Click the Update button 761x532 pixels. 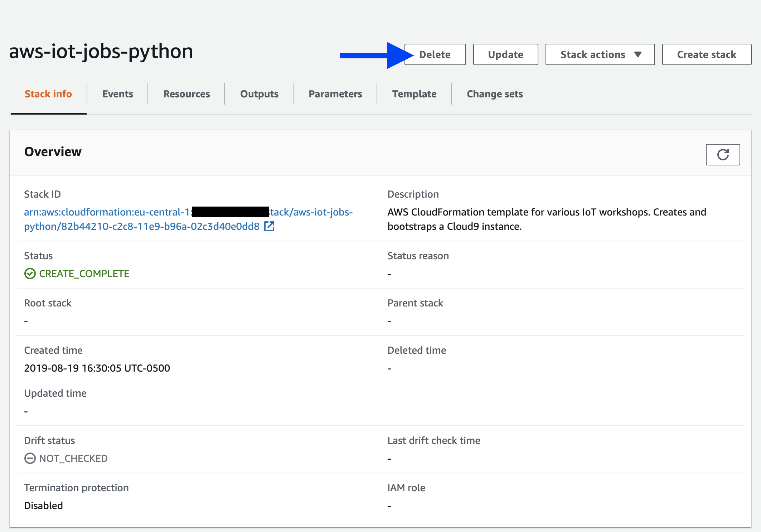tap(505, 54)
